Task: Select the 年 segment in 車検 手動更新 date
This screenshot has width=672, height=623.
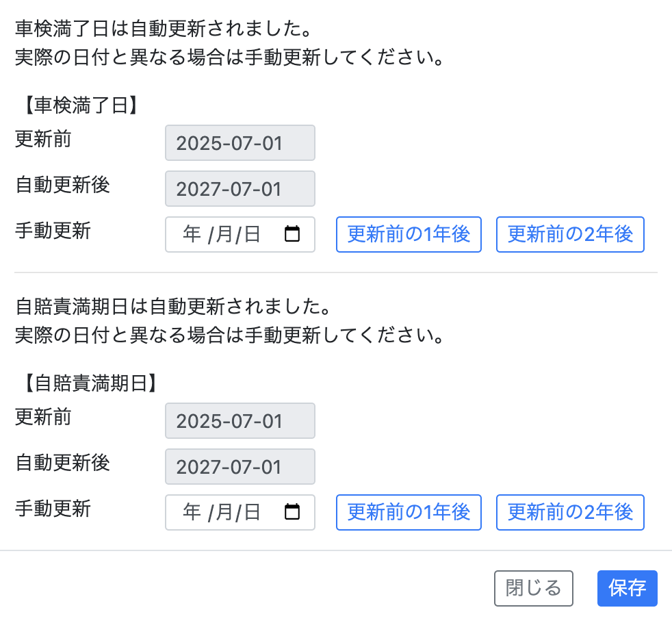Action: pos(192,235)
